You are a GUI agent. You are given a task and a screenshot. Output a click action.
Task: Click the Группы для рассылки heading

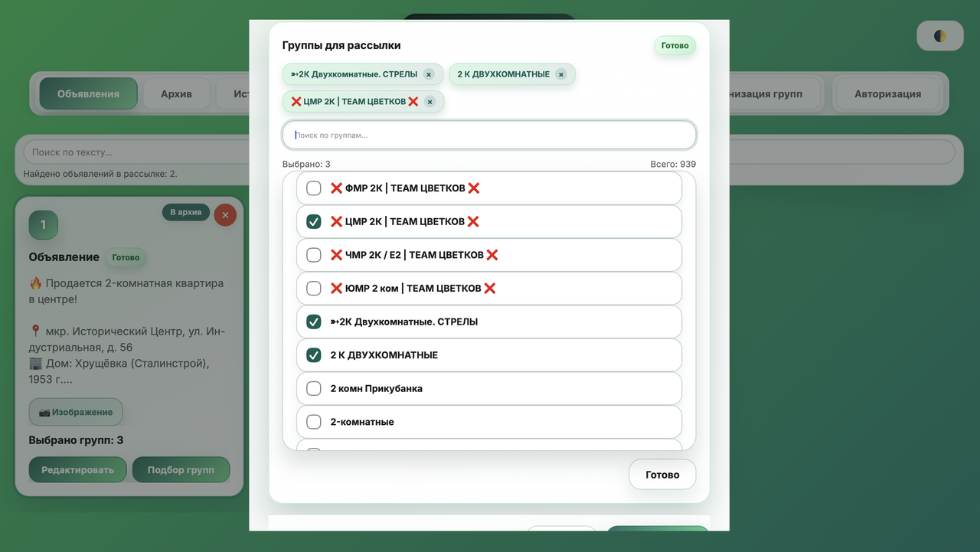pos(341,46)
